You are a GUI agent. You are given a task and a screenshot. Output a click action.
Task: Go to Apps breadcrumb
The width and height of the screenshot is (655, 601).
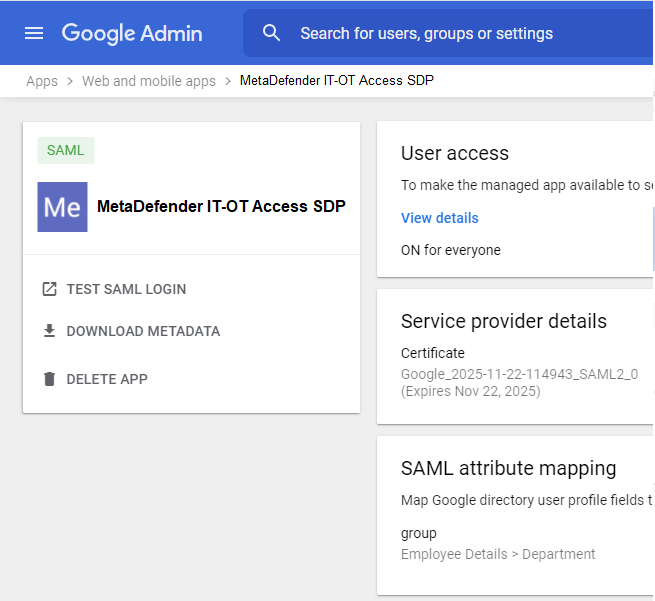coord(42,81)
